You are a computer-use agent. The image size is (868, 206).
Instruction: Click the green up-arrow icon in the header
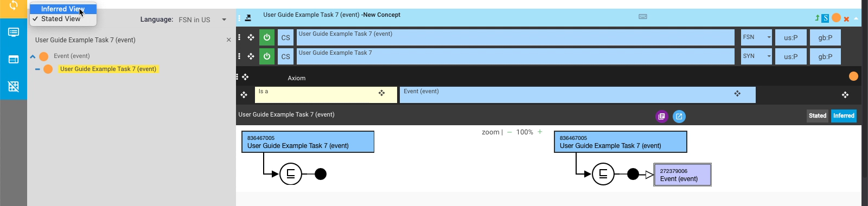coord(817,18)
